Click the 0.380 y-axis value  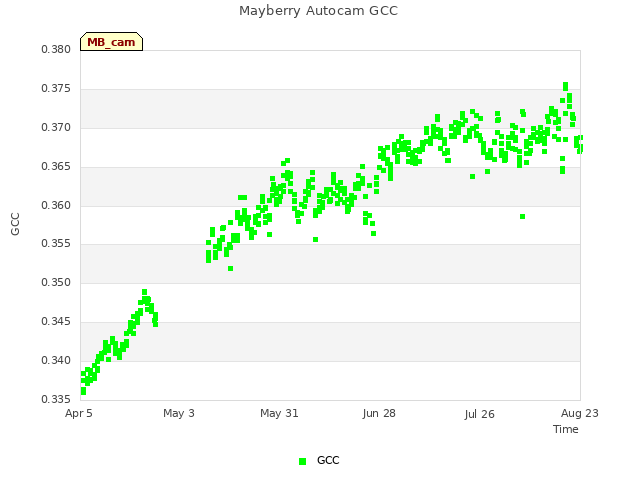pos(56,49)
